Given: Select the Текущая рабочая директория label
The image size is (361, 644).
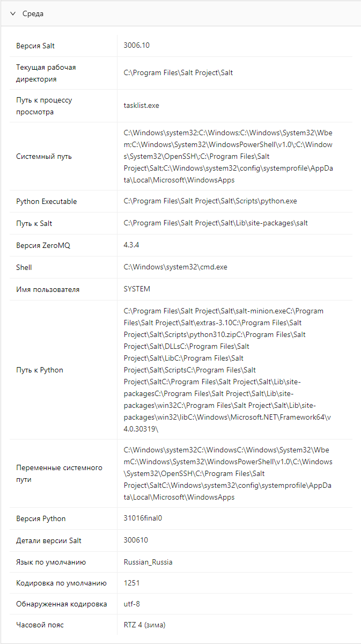Looking at the screenshot, I should [x=46, y=73].
